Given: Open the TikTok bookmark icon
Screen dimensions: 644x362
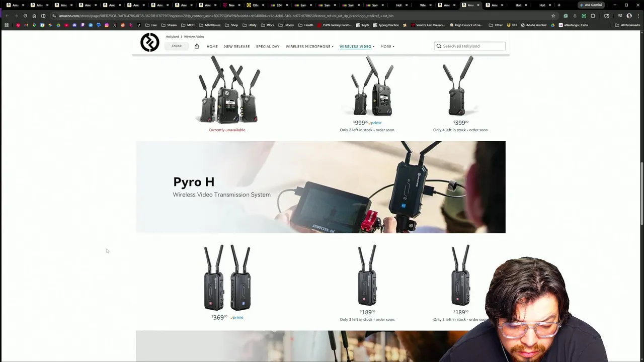Looking at the screenshot, I should (139, 25).
